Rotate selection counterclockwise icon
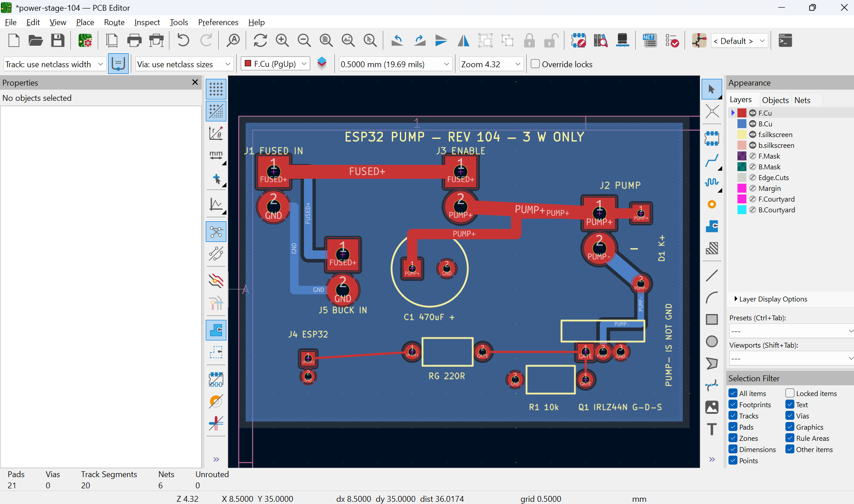This screenshot has height=504, width=854. point(397,41)
